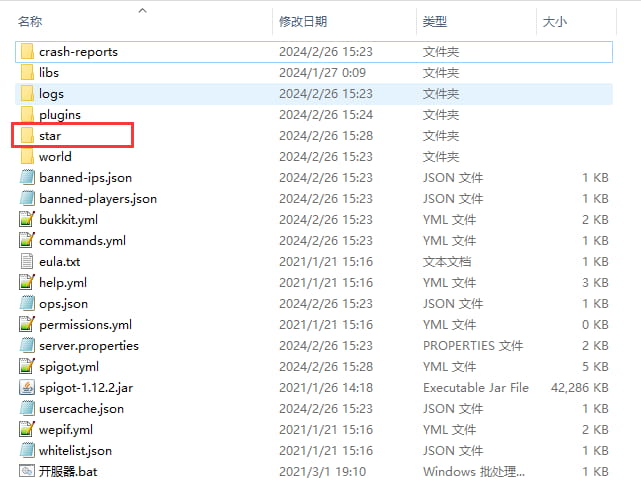Sort files by 修改日期 column header
The image size is (641, 504).
[303, 21]
